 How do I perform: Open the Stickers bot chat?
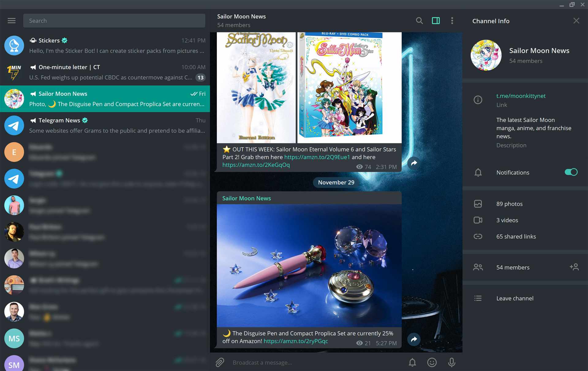point(105,46)
